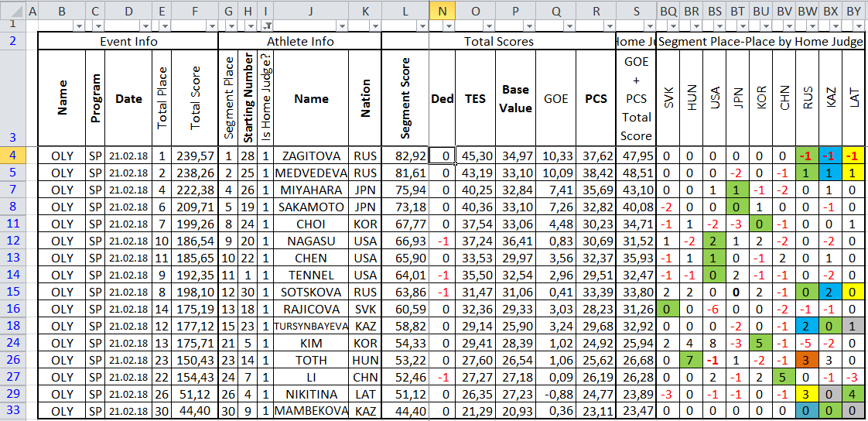Open filter dropdown in column J
The width and height of the screenshot is (868, 421).
pos(342,26)
